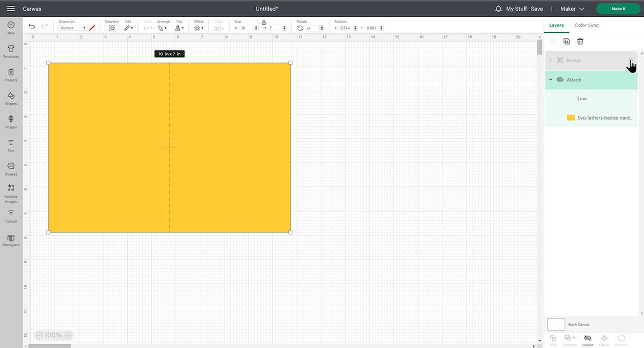Viewport: 644px width, 348px height.
Task: Toggle the size aspect ratio lock
Action: (x=264, y=23)
